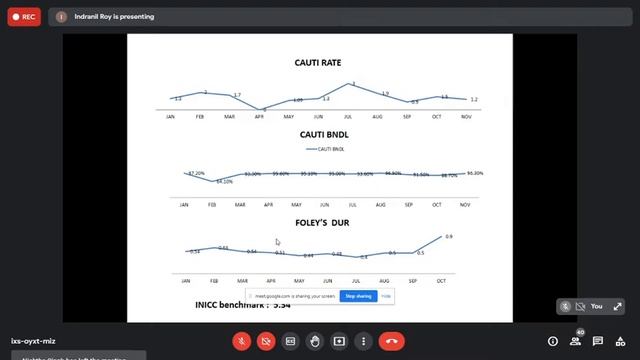
Task: Open the chat panel icon
Action: [x=598, y=341]
